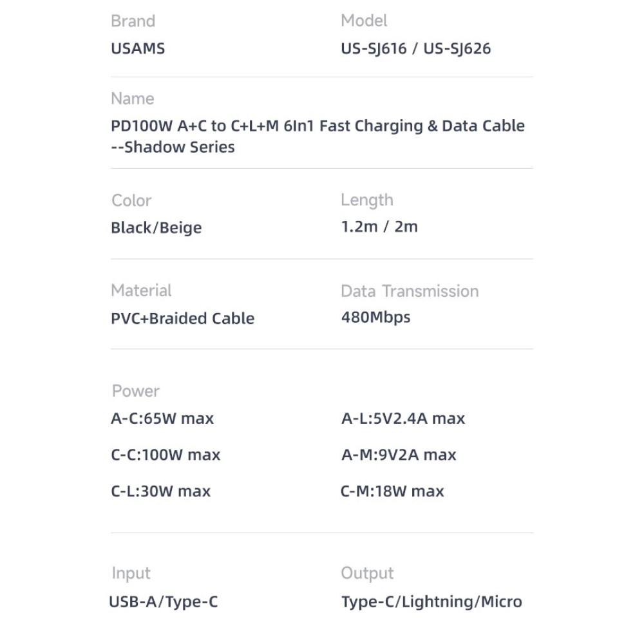Viewport: 644px width, 644px height.
Task: Select the C-M:18W max entry
Action: 392,491
